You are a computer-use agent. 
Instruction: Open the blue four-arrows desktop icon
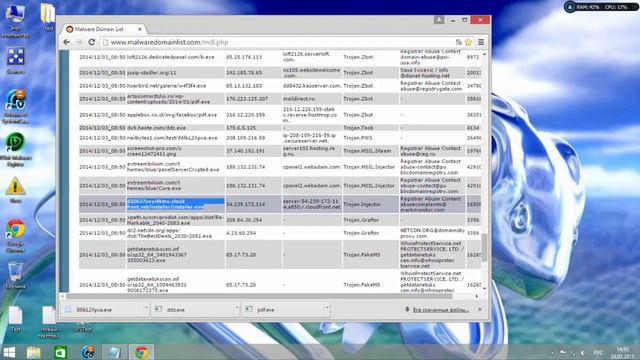pyautogui.click(x=16, y=60)
